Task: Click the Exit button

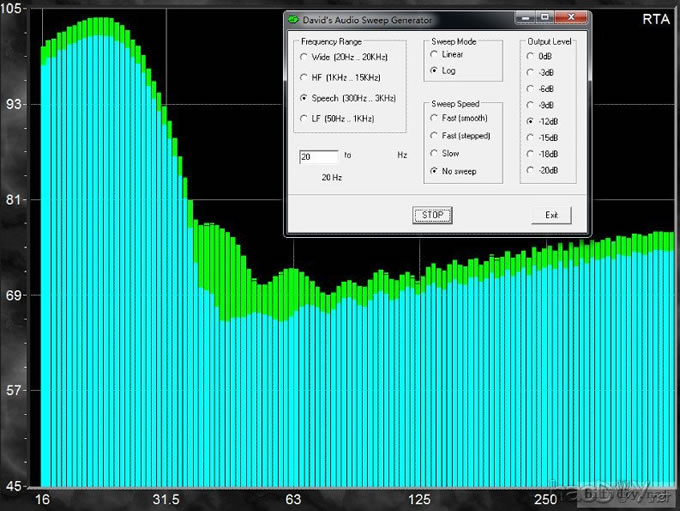Action: [x=551, y=215]
